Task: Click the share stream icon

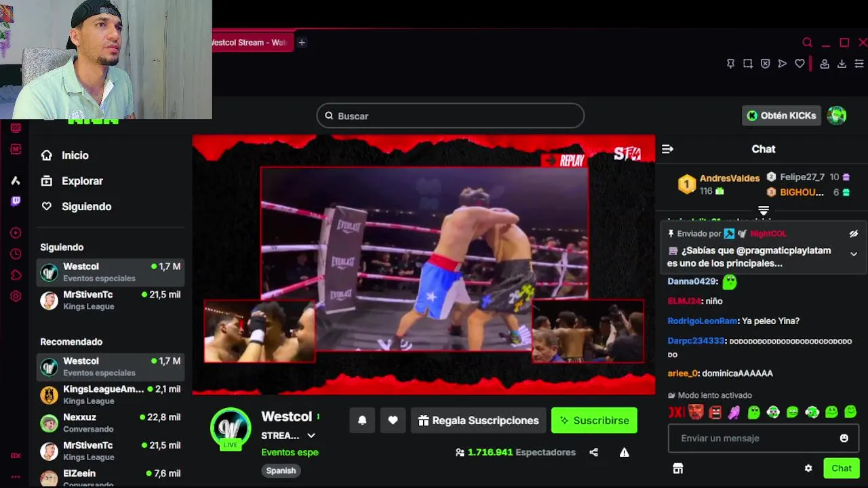Action: [x=594, y=452]
